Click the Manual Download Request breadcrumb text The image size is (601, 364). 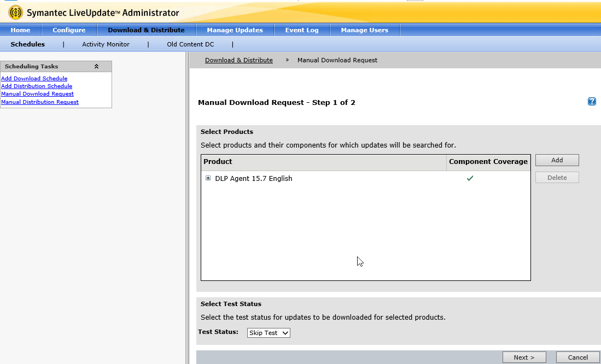pos(337,60)
